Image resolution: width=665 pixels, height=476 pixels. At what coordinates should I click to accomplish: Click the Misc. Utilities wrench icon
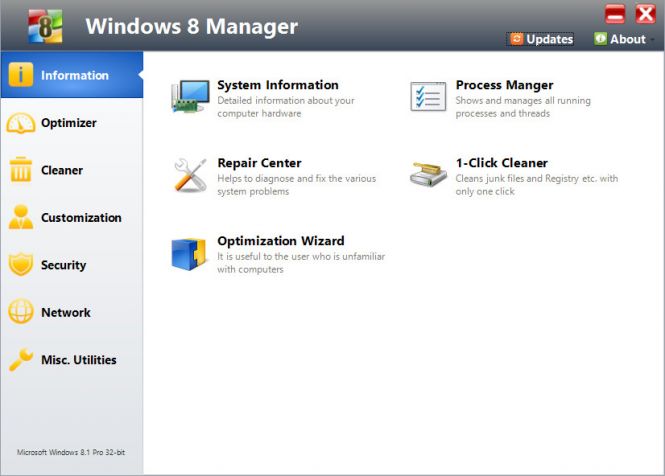point(20,359)
